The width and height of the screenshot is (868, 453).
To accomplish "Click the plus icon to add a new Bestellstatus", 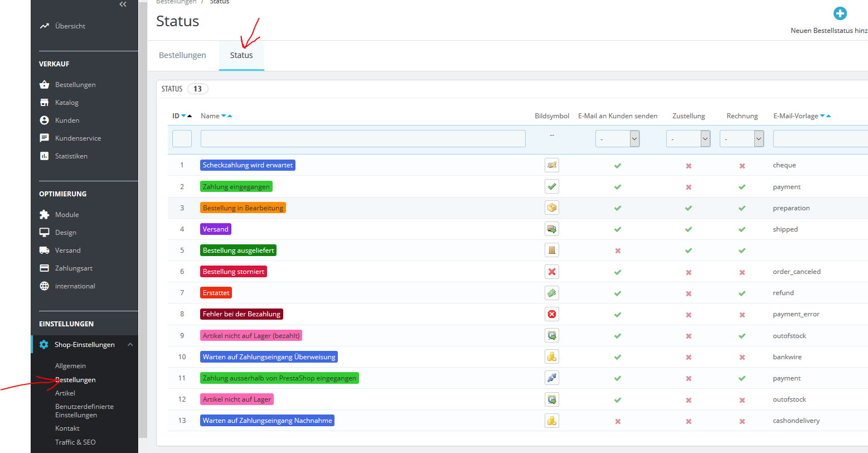I will click(x=840, y=13).
